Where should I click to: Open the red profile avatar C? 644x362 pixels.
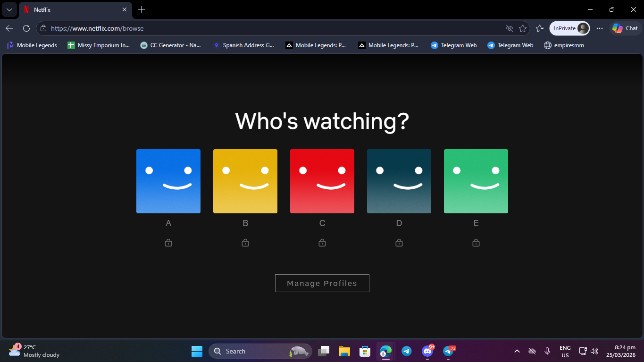(x=322, y=181)
